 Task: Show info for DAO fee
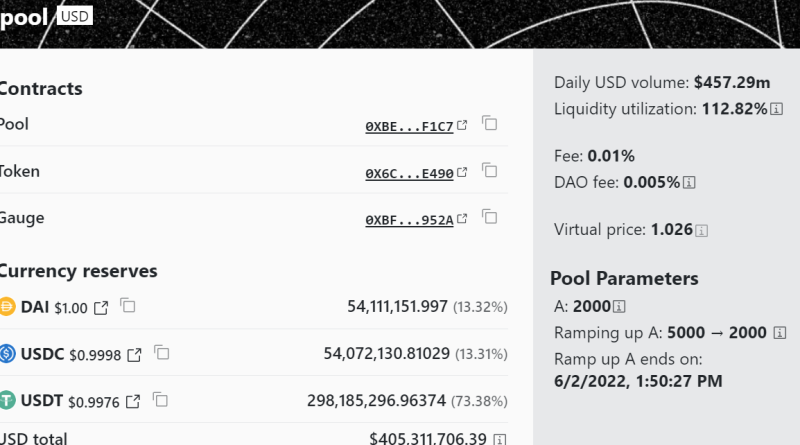689,182
